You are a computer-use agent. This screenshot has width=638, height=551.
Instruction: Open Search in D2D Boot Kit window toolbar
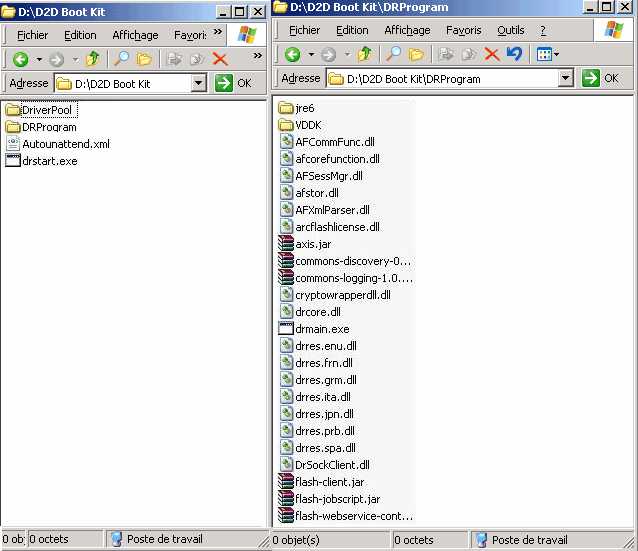pyautogui.click(x=121, y=59)
